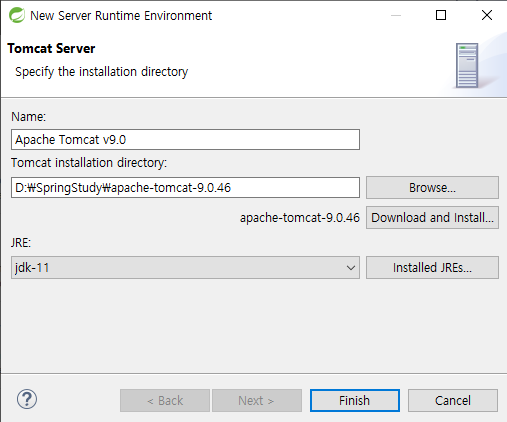
Task: Click the disabled < Back button
Action: click(x=165, y=400)
